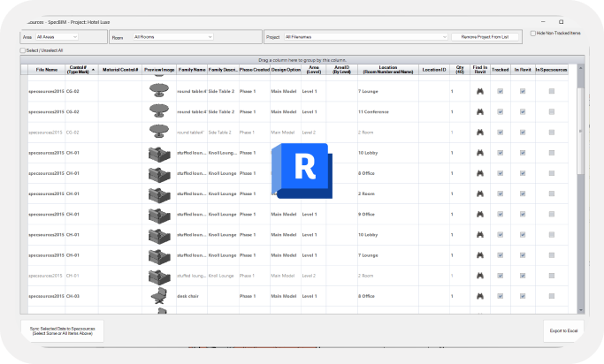This screenshot has width=604, height=364.
Task: Sort by File Name column header
Action: click(47, 70)
